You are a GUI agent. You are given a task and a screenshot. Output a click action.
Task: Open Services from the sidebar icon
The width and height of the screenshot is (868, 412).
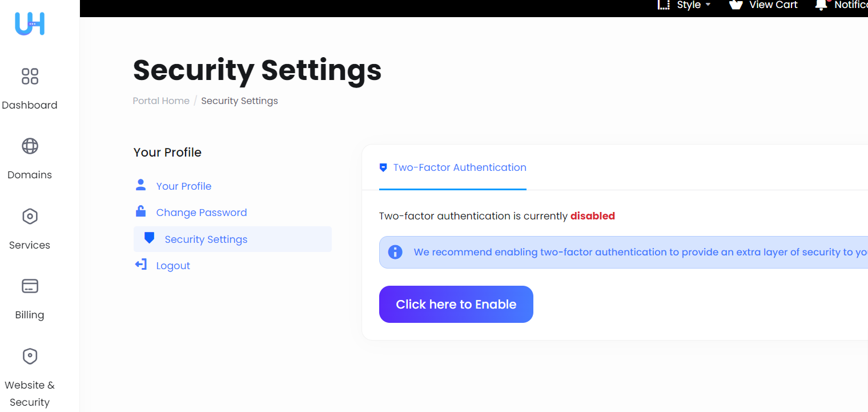pos(30,216)
